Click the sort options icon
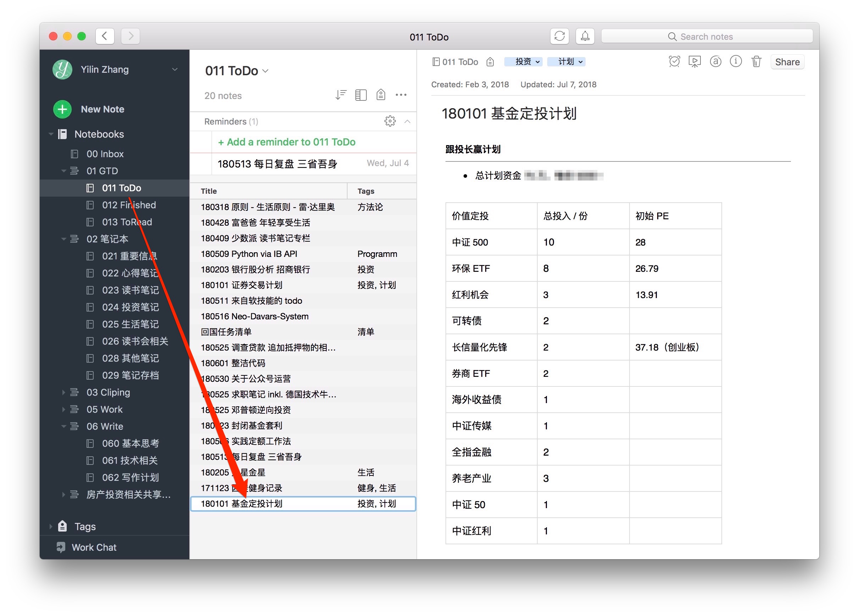Screen dimensions: 859x616 340,95
